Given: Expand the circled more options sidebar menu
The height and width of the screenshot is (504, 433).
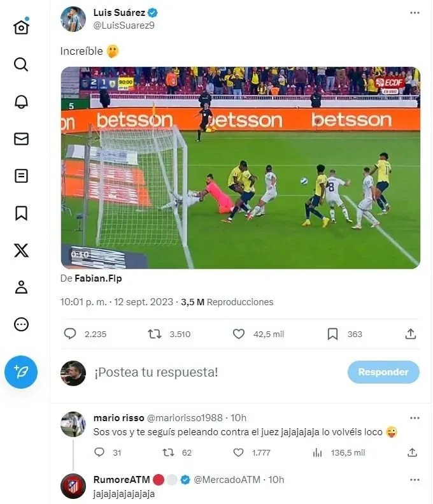Looking at the screenshot, I should pyautogui.click(x=21, y=324).
